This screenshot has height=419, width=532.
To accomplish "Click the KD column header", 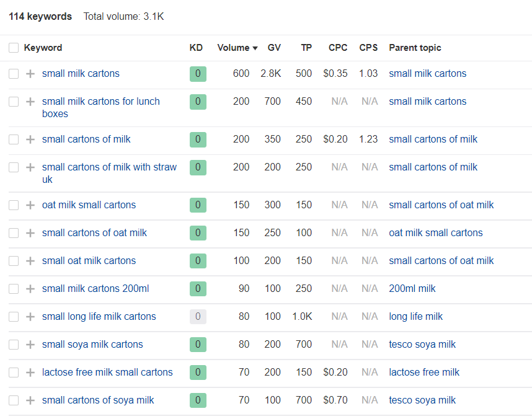I will pos(196,48).
